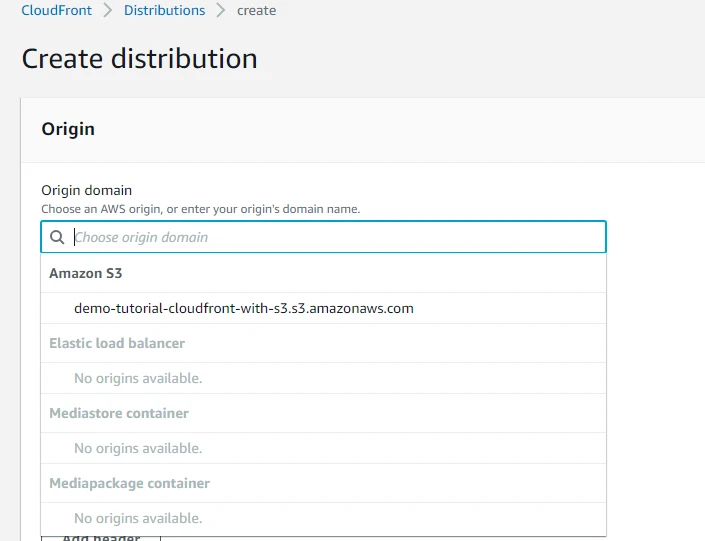Click the Amazon S3 group header
The image size is (705, 541).
[86, 273]
